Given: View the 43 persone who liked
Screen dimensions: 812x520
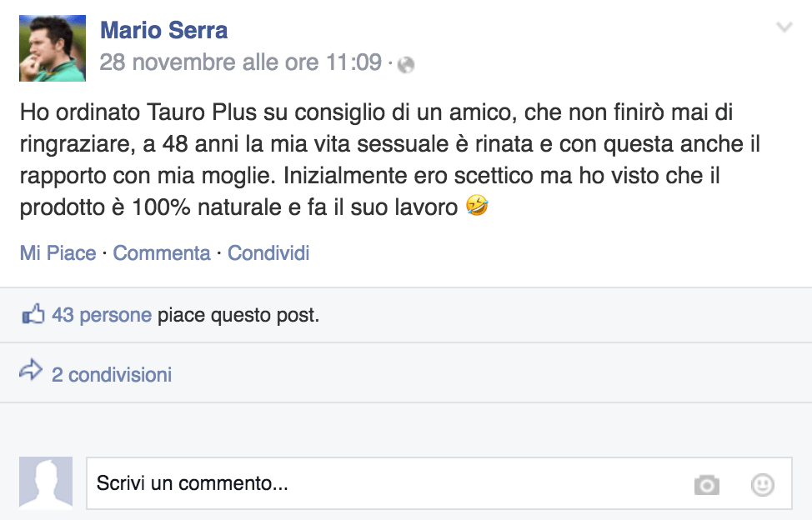Looking at the screenshot, I should [x=101, y=315].
